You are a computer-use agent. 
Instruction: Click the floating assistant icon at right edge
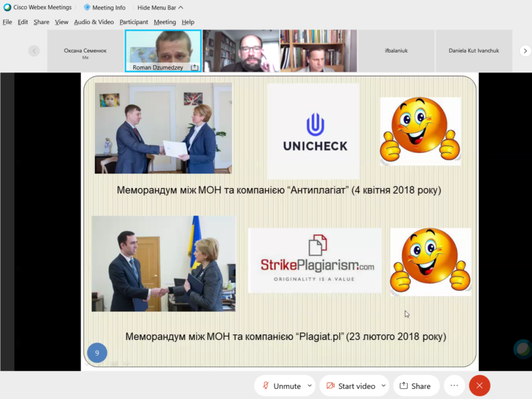coord(523,348)
